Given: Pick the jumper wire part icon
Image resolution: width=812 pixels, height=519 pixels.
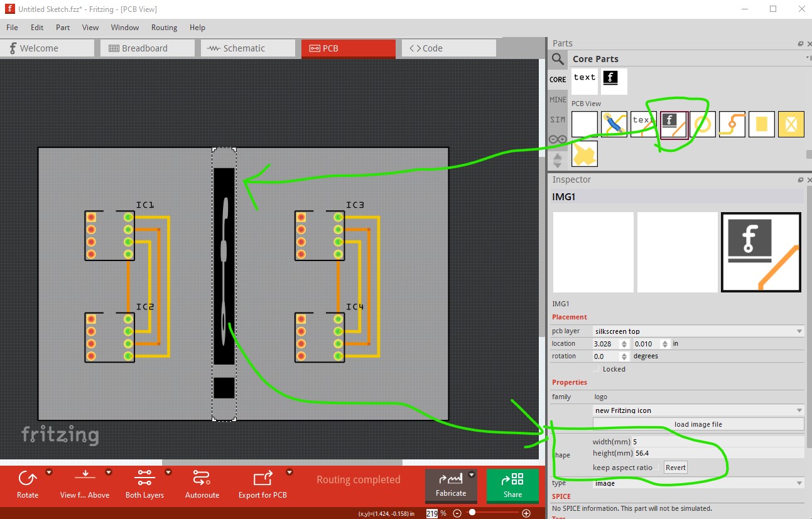Looking at the screenshot, I should (x=614, y=124).
